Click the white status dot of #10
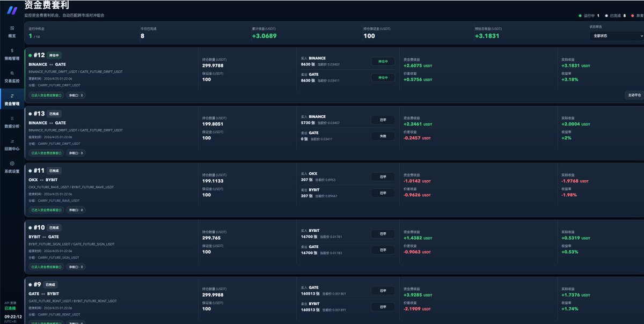 pos(30,227)
